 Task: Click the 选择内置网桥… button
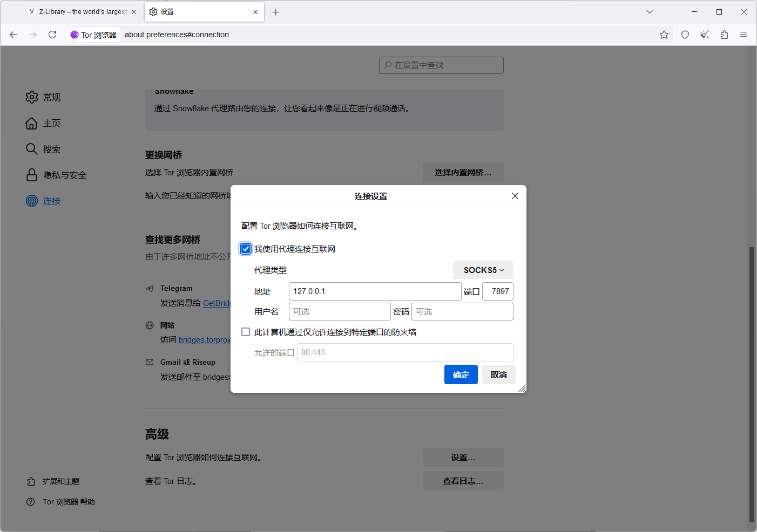[463, 172]
